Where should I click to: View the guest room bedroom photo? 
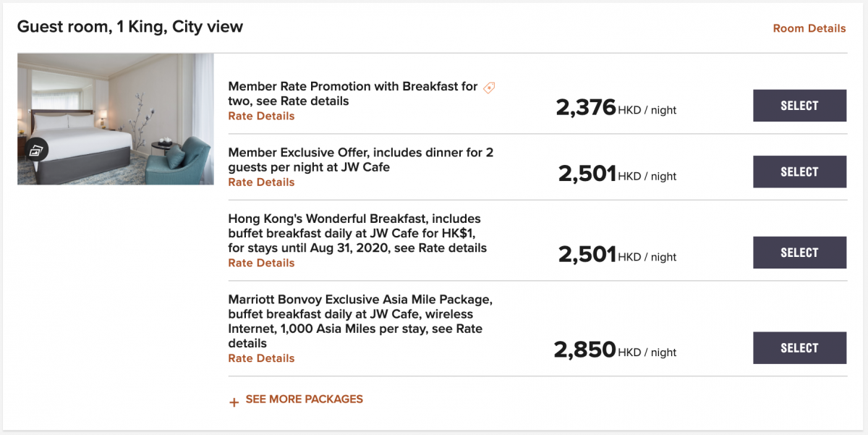(116, 119)
